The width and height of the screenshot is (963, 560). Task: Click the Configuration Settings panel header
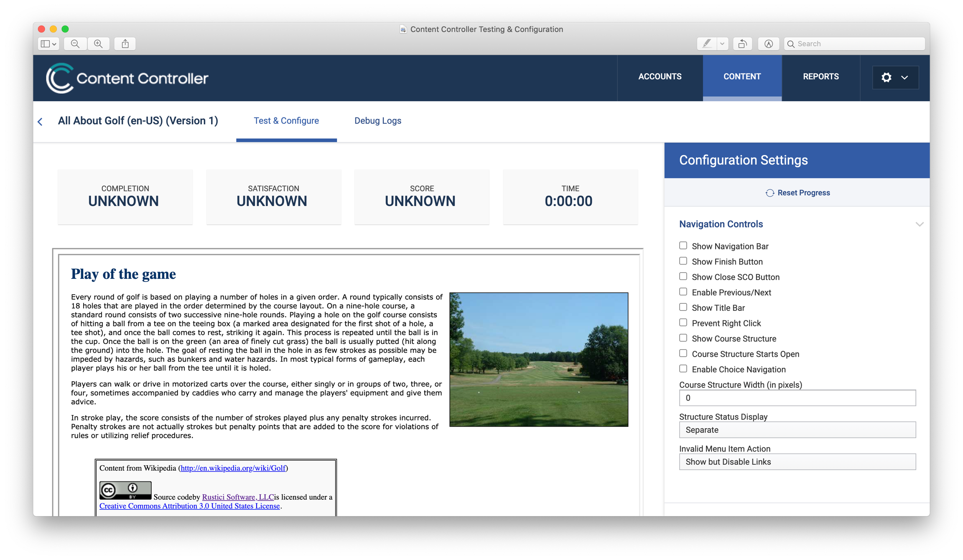(x=797, y=160)
